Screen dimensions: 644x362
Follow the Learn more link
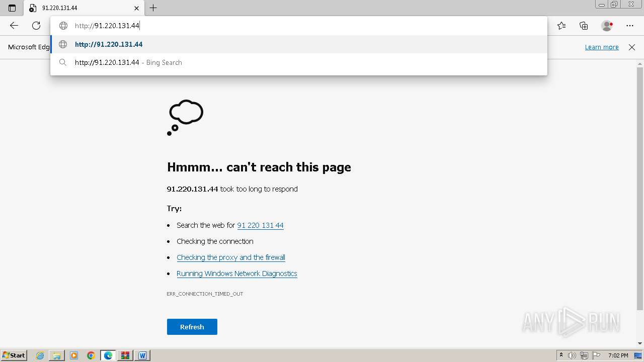[602, 47]
